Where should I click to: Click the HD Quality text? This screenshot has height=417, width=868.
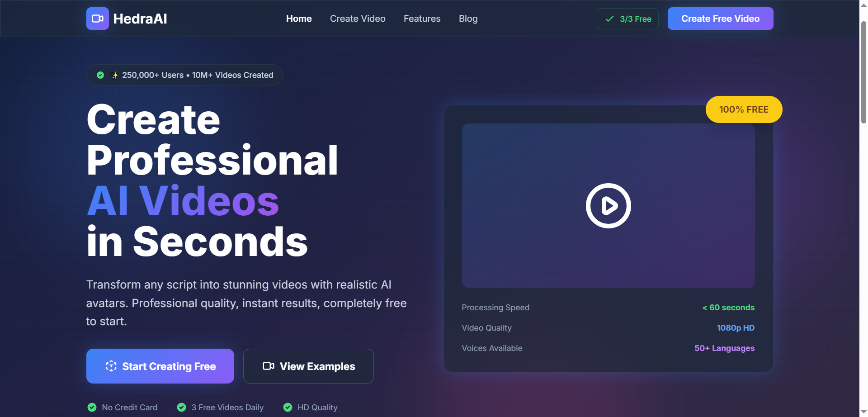317,408
